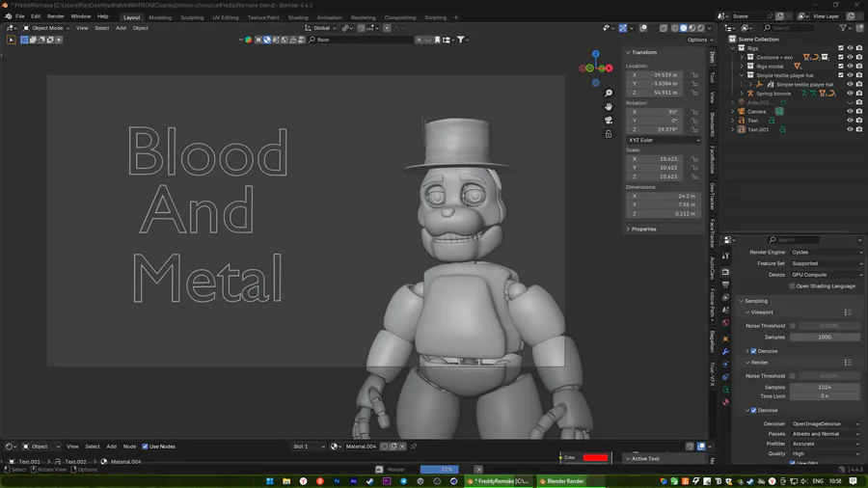Select the tweak select box tool icon
Image resolution: width=868 pixels, height=488 pixels.
(x=11, y=40)
